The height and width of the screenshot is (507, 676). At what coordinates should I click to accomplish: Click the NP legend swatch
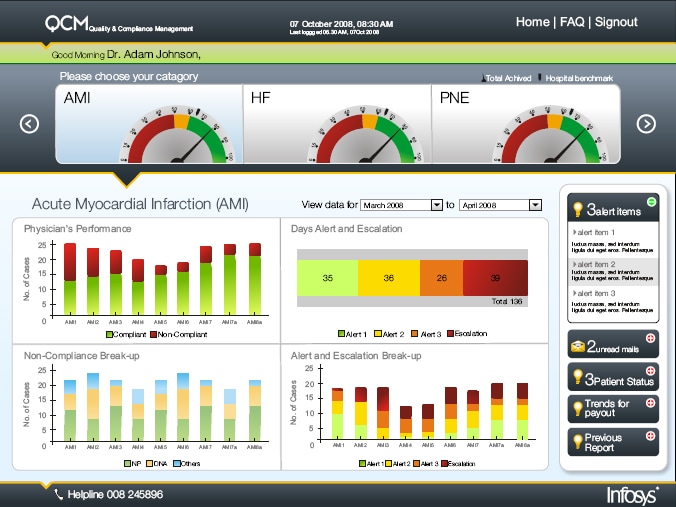[127, 464]
